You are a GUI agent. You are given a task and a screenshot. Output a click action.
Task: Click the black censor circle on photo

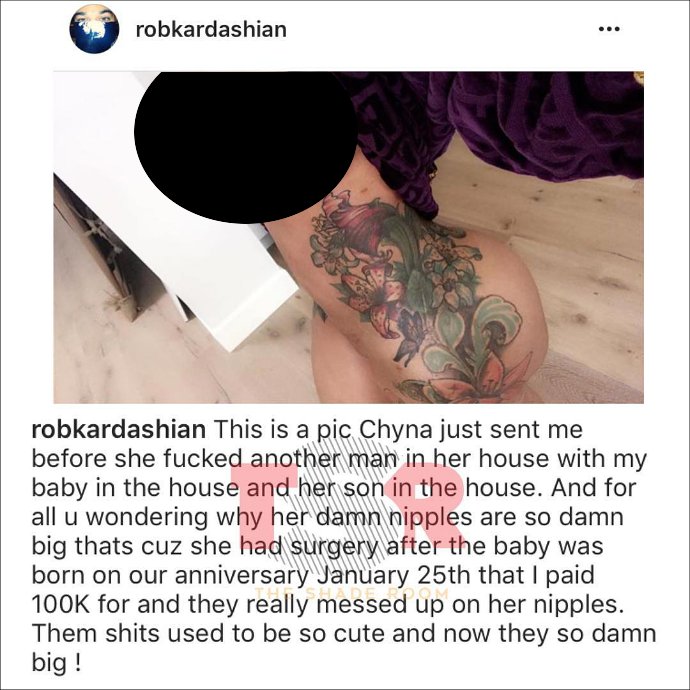tap(246, 145)
